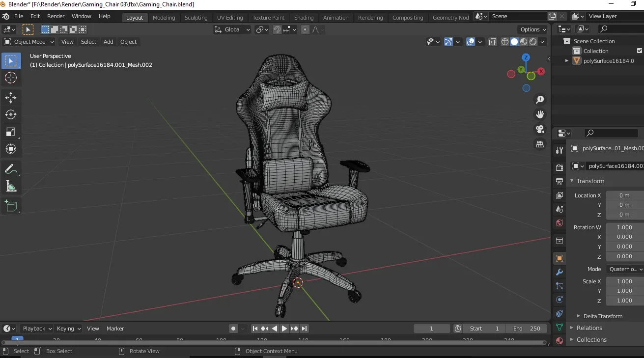Viewport: 644px width, 358px height.
Task: Activate the Annotate tool
Action: click(11, 169)
